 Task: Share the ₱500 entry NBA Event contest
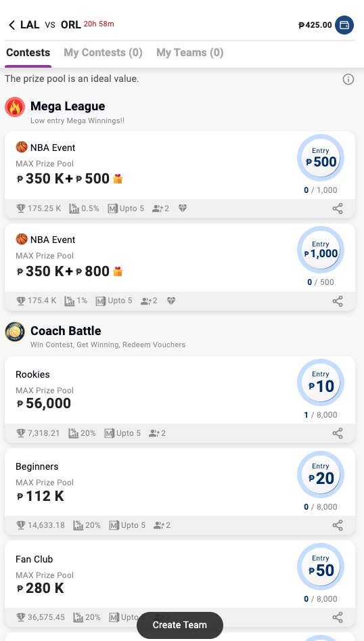click(338, 208)
